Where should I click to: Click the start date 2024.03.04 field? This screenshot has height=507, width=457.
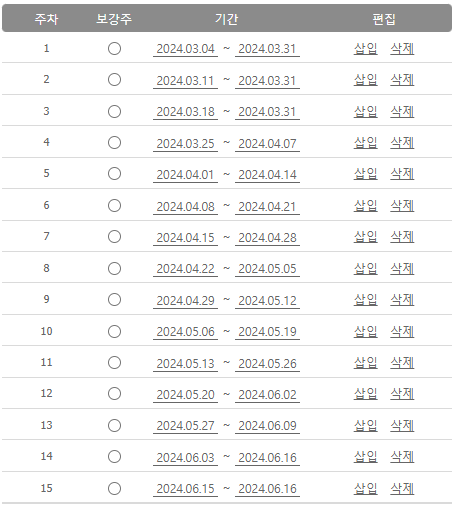(x=185, y=49)
